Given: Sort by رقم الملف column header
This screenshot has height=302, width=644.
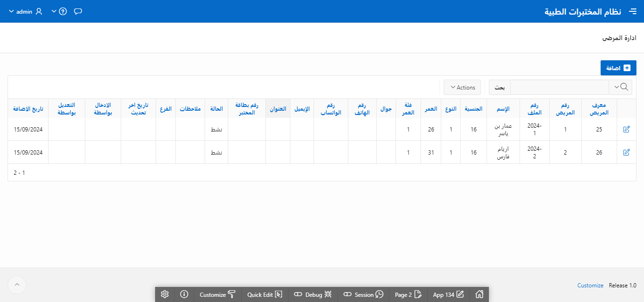Looking at the screenshot, I should (x=535, y=108).
